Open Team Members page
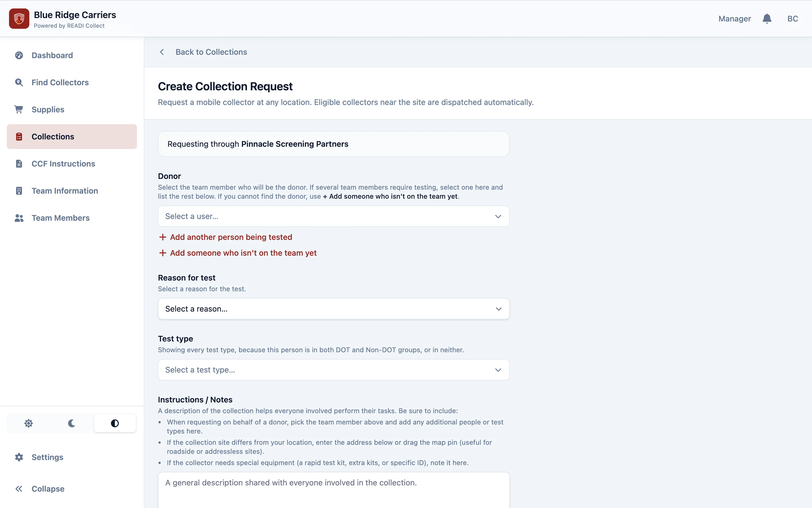The image size is (812, 508). coord(72,218)
